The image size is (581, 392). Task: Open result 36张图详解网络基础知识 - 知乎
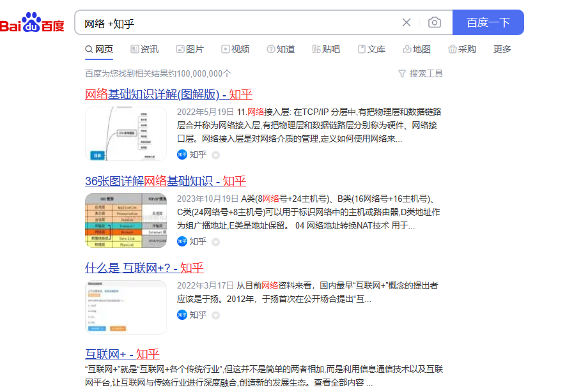coord(166,181)
